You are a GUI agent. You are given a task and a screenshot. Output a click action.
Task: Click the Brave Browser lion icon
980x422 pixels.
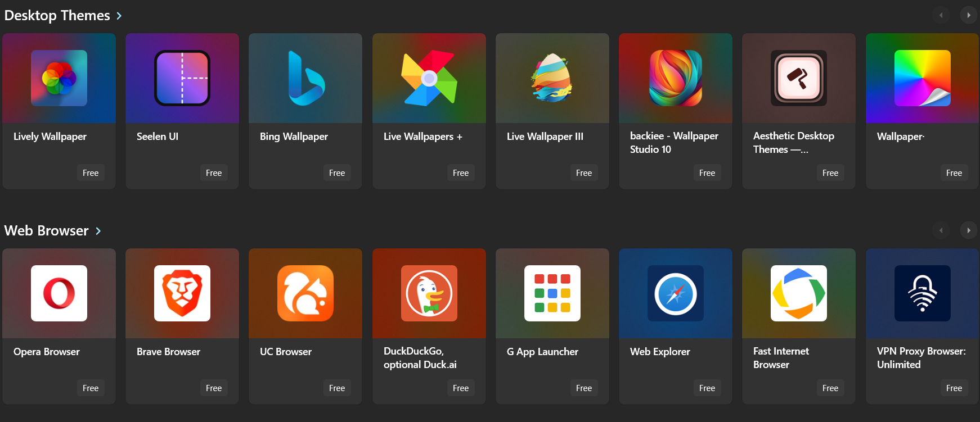[182, 293]
